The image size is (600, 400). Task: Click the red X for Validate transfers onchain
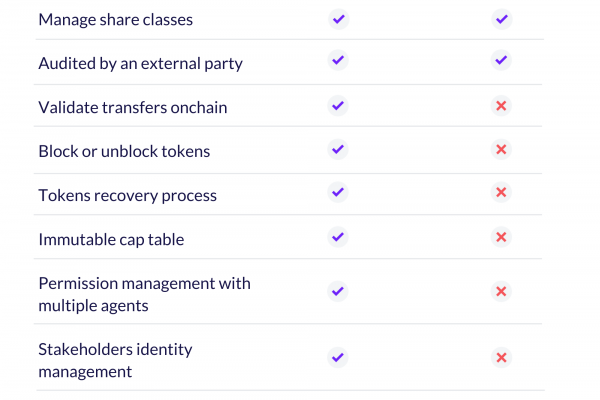tap(501, 106)
